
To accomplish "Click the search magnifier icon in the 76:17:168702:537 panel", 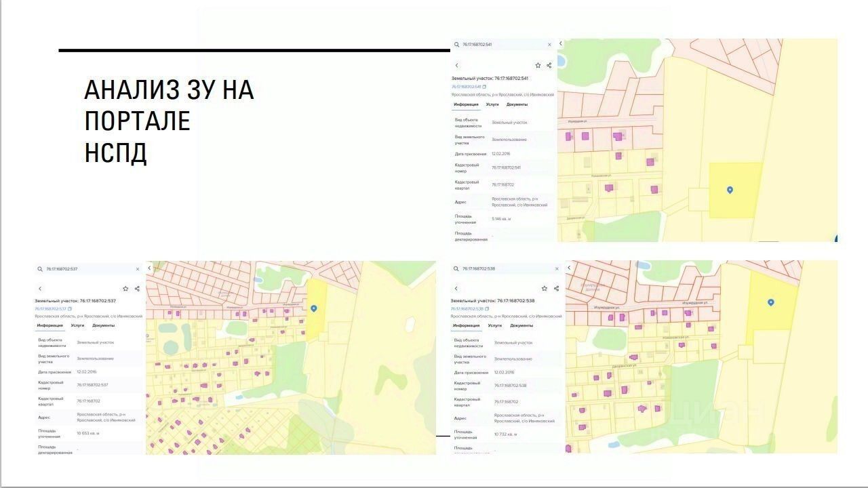I will [x=41, y=269].
